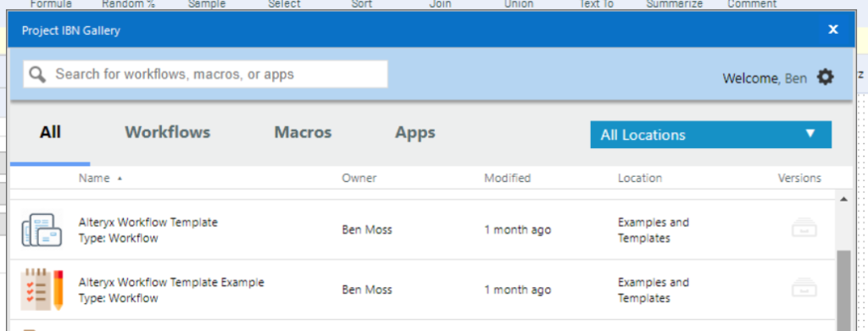Open the Alteryx Workflow Template name link
This screenshot has height=331, width=868.
click(x=147, y=222)
